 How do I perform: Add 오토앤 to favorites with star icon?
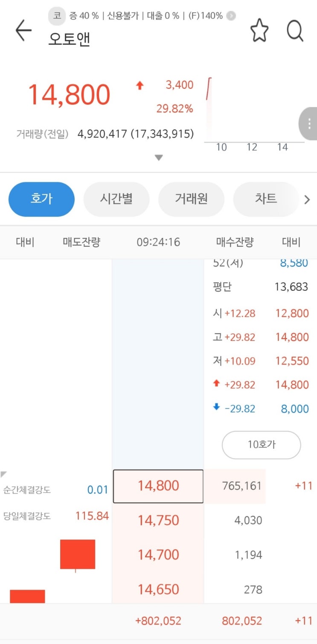259,31
